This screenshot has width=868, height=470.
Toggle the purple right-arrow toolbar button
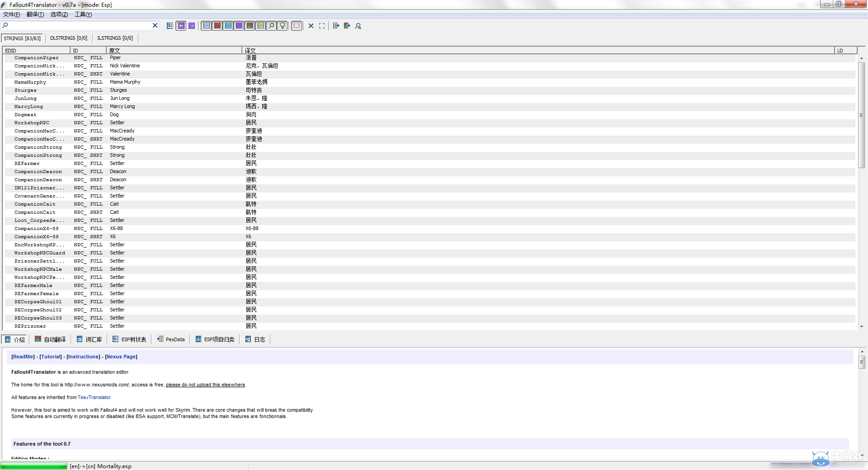tap(192, 26)
